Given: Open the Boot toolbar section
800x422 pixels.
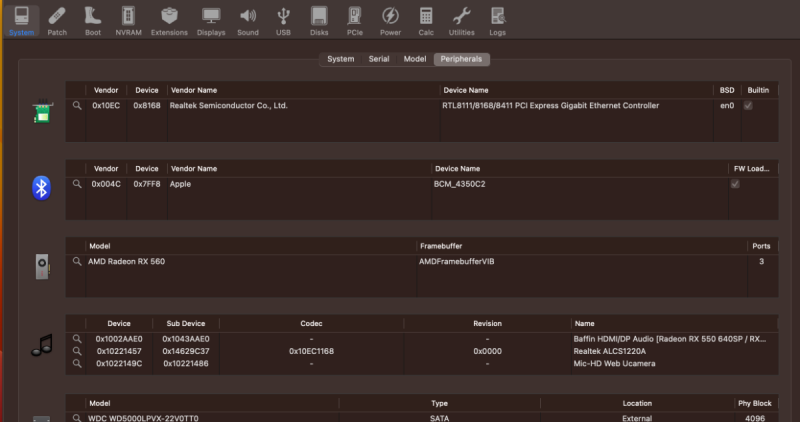Looking at the screenshot, I should click(93, 21).
